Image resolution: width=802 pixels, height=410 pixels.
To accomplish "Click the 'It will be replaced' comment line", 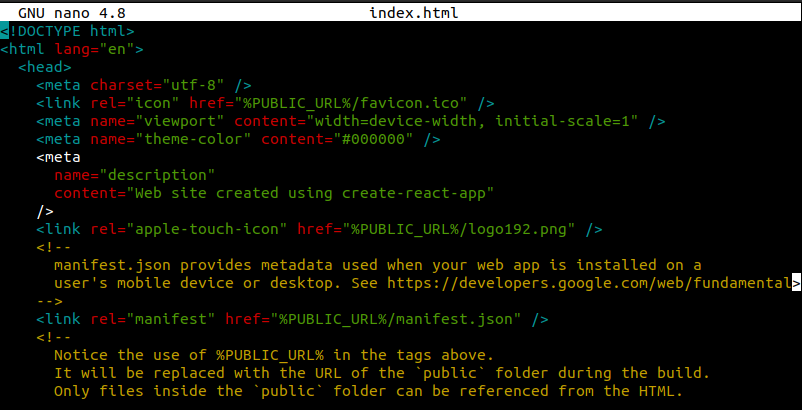I will coord(383,373).
